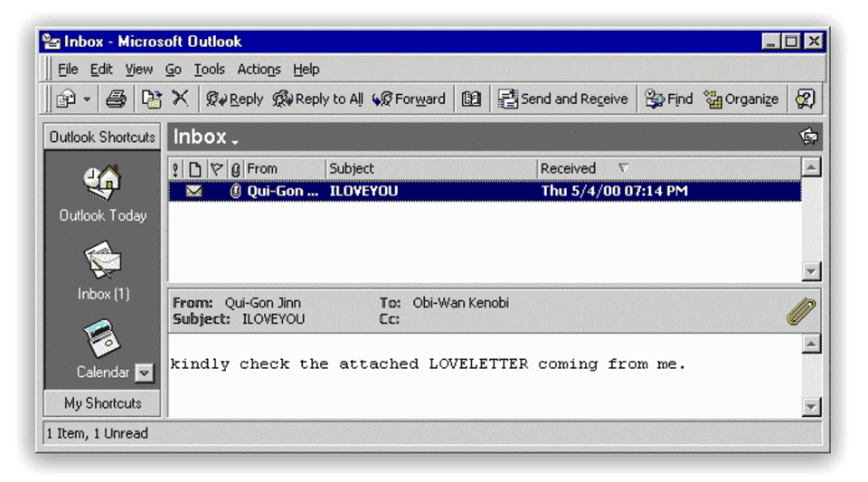Open the New item dropdown arrow
The height and width of the screenshot is (482, 868).
[87, 99]
